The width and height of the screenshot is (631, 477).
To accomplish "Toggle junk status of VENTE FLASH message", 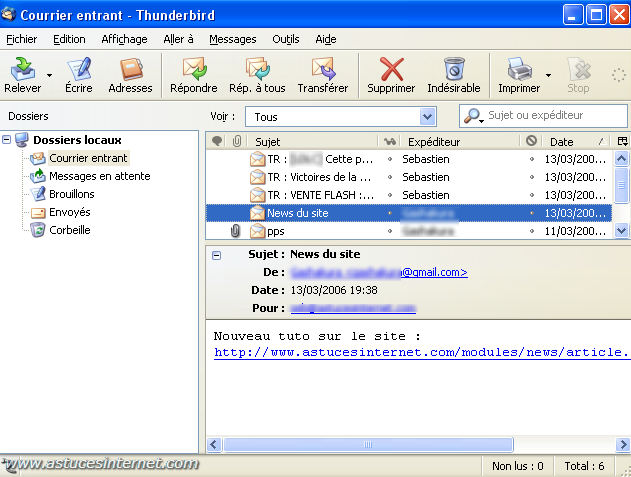I will pyautogui.click(x=532, y=195).
